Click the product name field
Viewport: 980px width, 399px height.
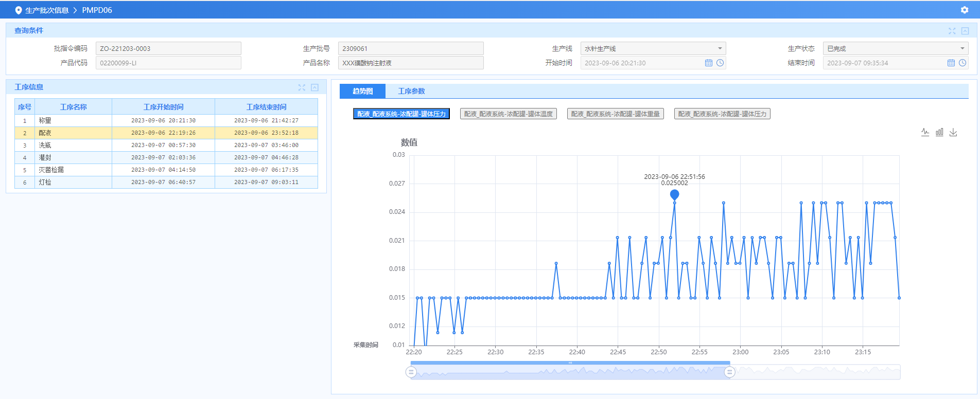coord(411,63)
